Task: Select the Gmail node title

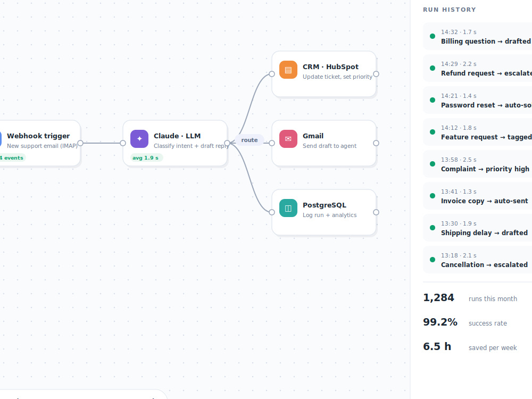Action: [313, 136]
